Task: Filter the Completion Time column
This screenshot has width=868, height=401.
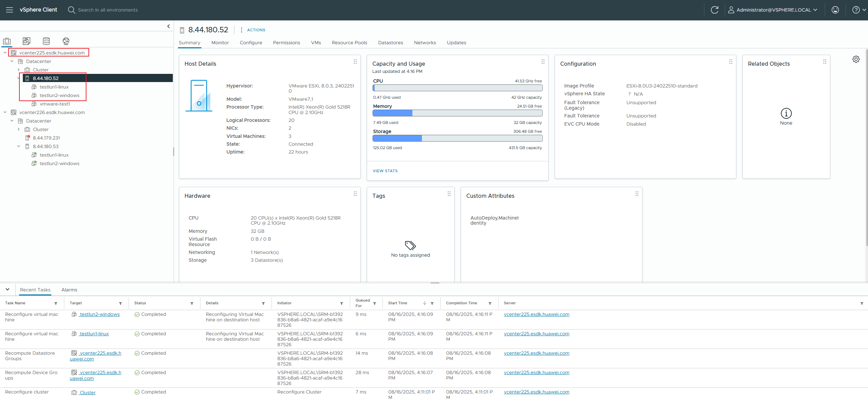Action: point(490,303)
